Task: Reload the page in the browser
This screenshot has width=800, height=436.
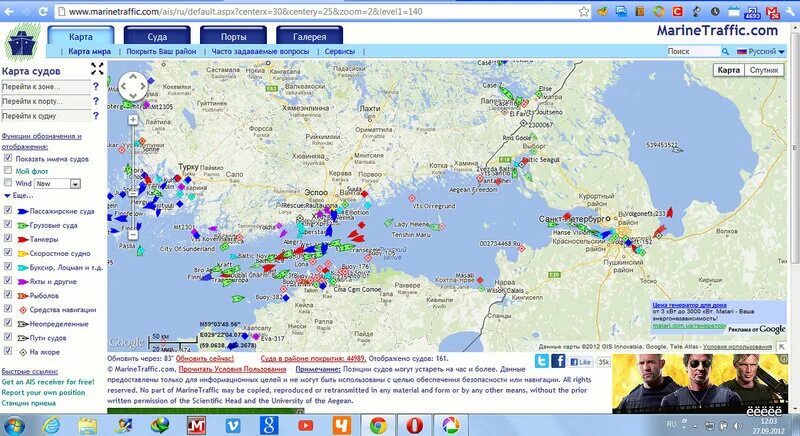Action: 43,11
